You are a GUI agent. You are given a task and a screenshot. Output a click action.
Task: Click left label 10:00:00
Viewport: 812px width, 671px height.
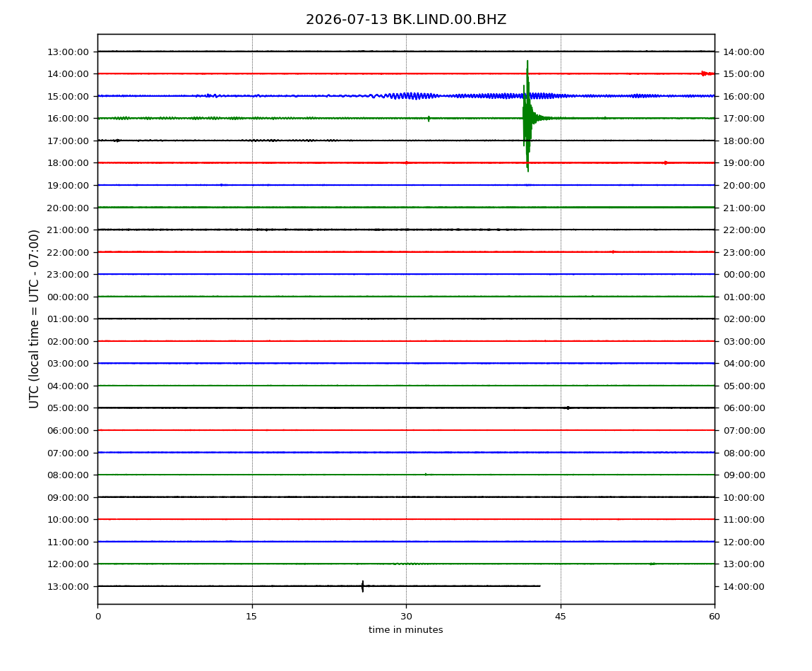(68, 519)
